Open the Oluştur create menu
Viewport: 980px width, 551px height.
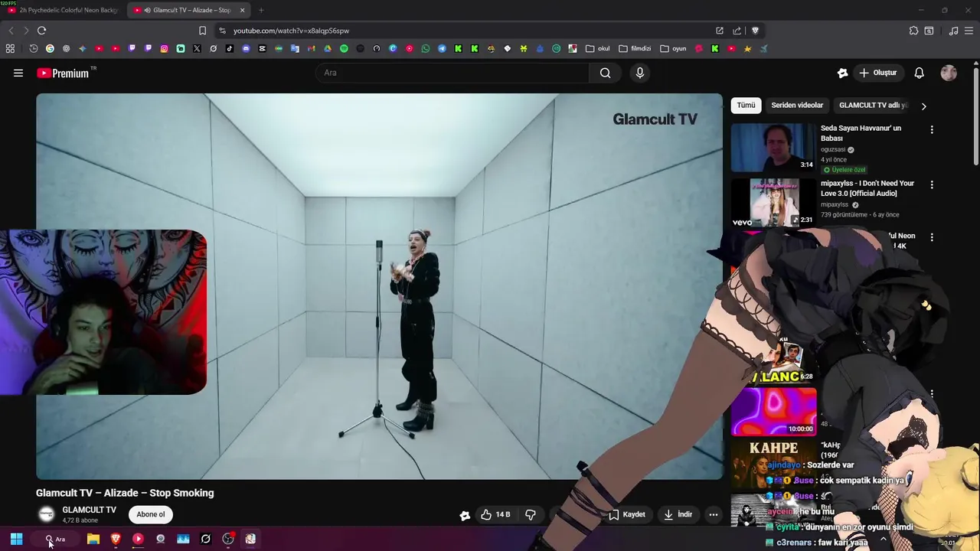click(877, 73)
